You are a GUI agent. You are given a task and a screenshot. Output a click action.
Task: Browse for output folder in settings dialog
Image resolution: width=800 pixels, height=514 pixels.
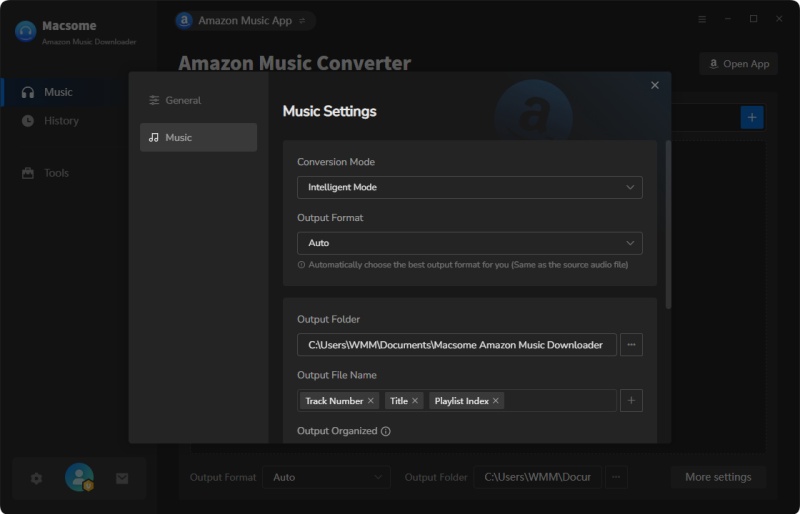tap(631, 345)
